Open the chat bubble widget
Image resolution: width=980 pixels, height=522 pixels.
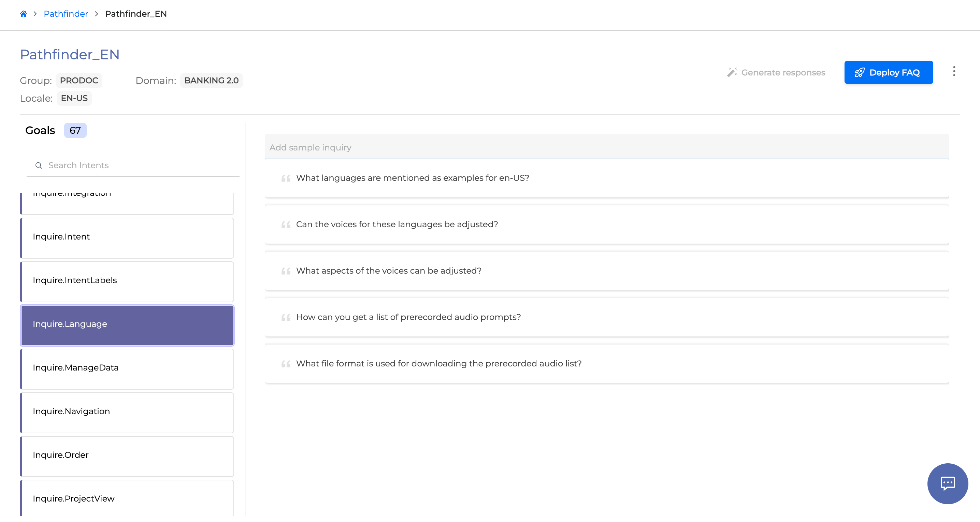[947, 483]
